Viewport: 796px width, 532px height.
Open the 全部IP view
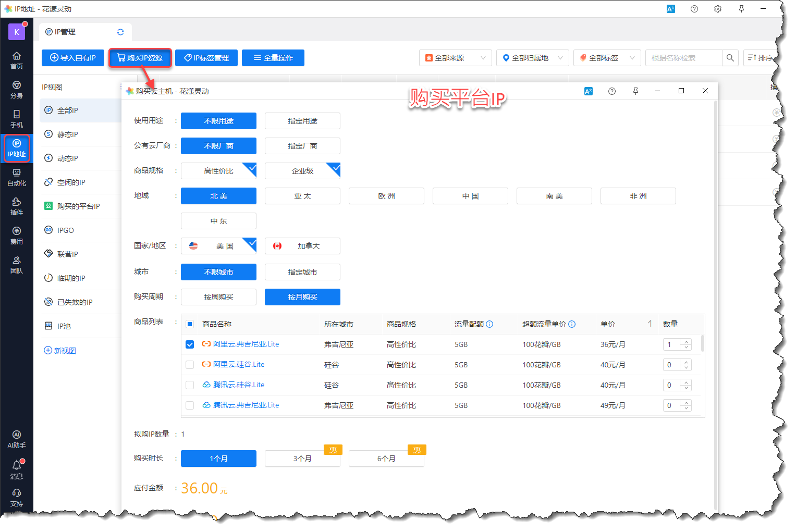pyautogui.click(x=80, y=110)
